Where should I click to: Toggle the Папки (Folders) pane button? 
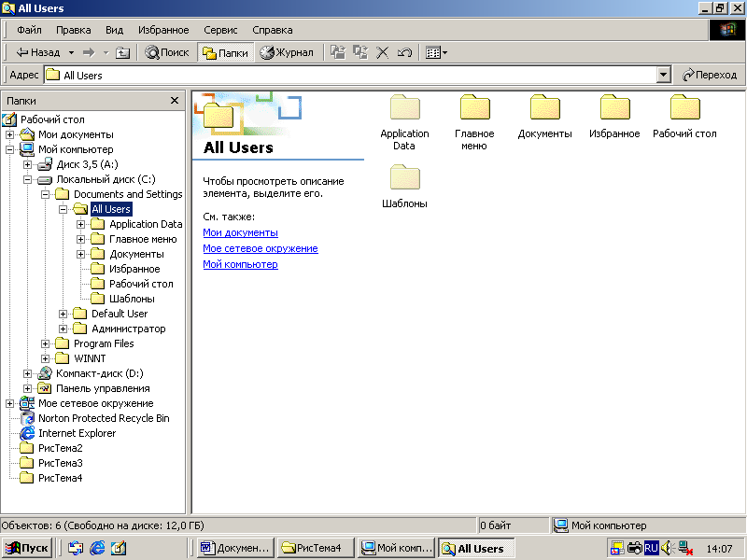[225, 52]
